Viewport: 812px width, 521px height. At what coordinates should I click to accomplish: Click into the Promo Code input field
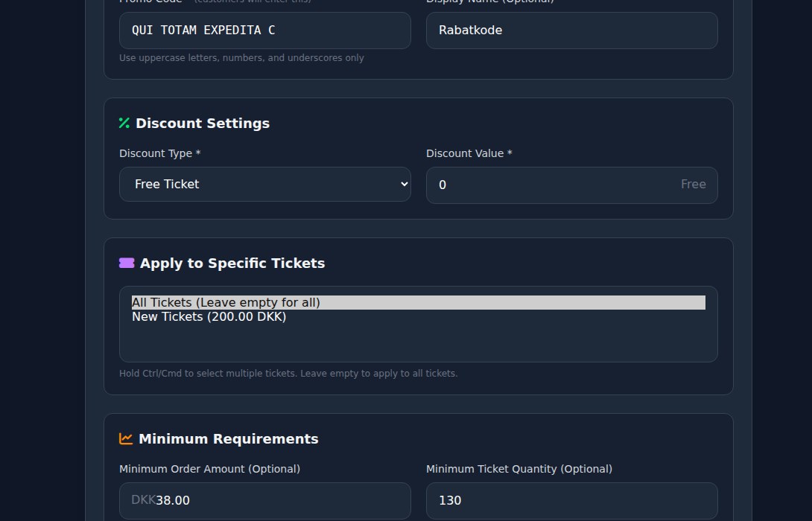[265, 31]
